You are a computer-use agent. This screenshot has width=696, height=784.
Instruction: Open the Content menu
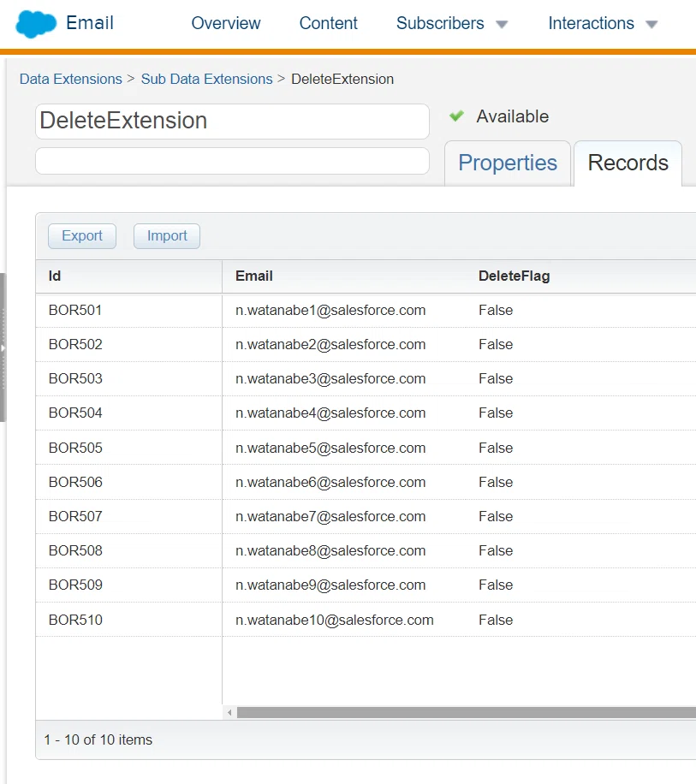[x=329, y=23]
